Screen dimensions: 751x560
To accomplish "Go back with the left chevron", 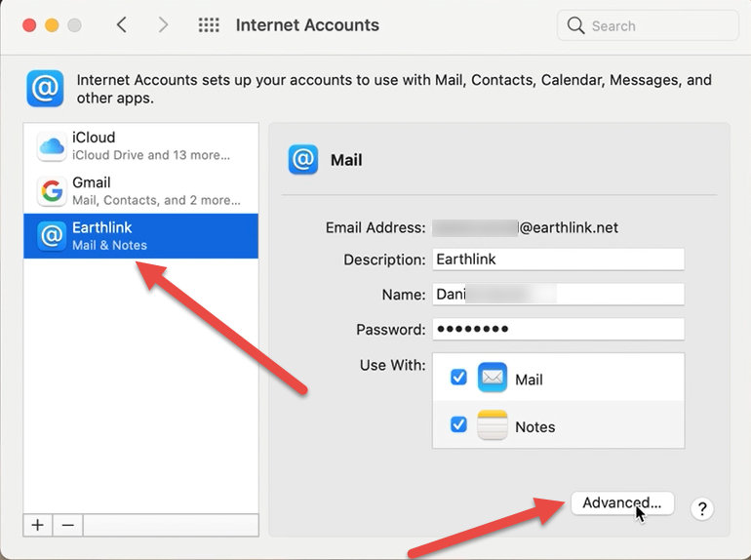I will [x=122, y=25].
